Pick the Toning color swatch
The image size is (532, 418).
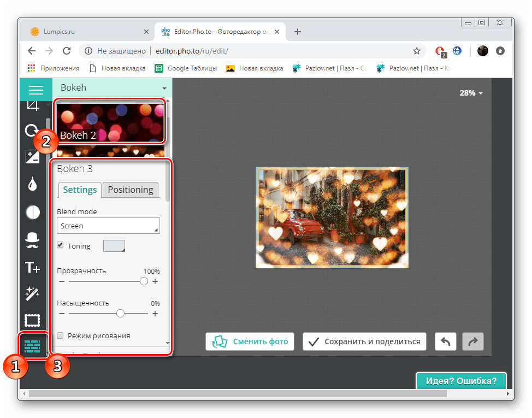(x=114, y=246)
